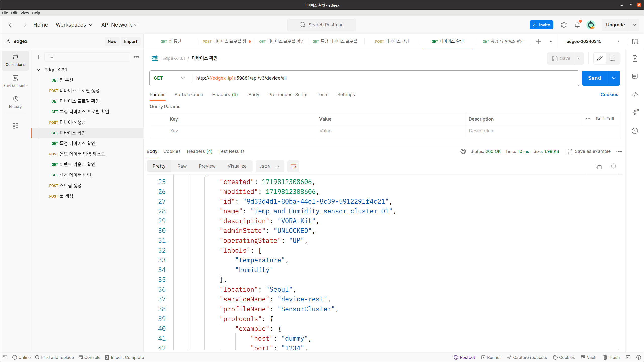The height and width of the screenshot is (362, 644).
Task: Toggle the wrap lines icon in response
Action: (293, 166)
